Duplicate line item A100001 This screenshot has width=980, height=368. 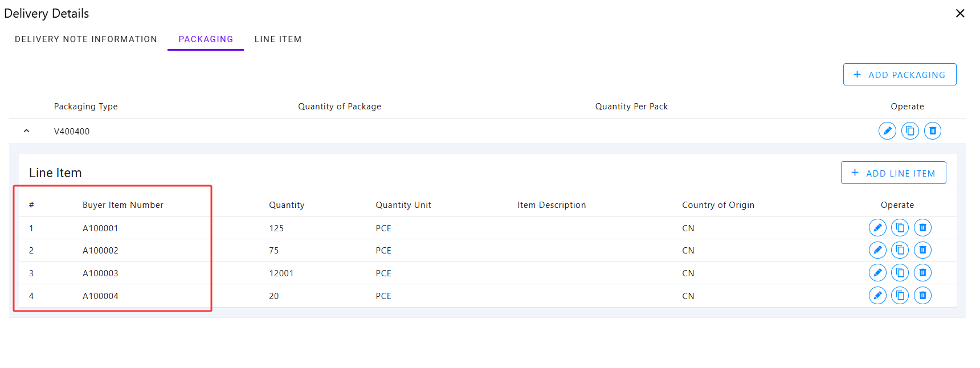(900, 228)
